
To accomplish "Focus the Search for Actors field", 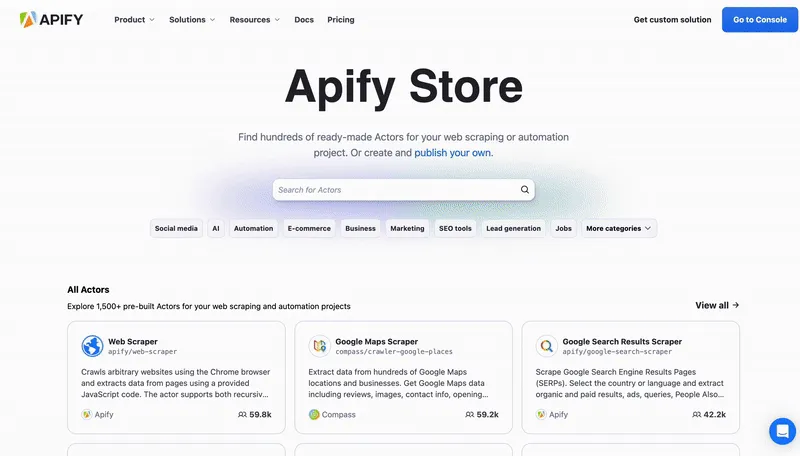I will tap(404, 190).
